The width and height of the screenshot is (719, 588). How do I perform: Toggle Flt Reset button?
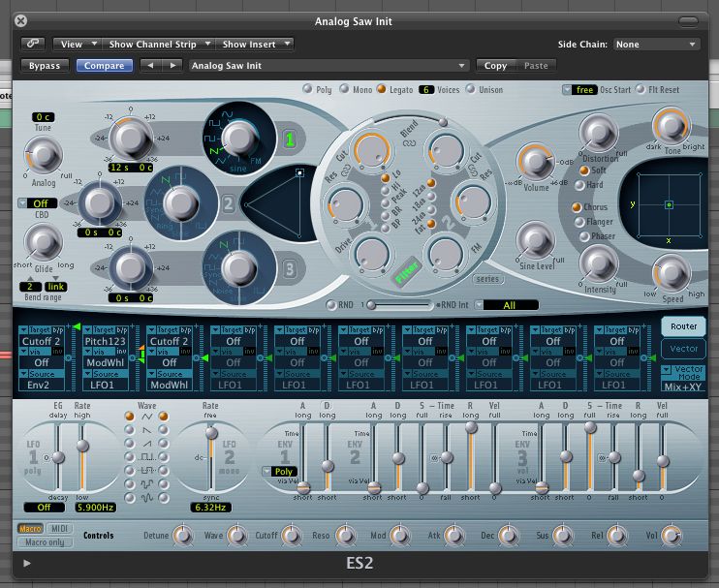coord(640,89)
